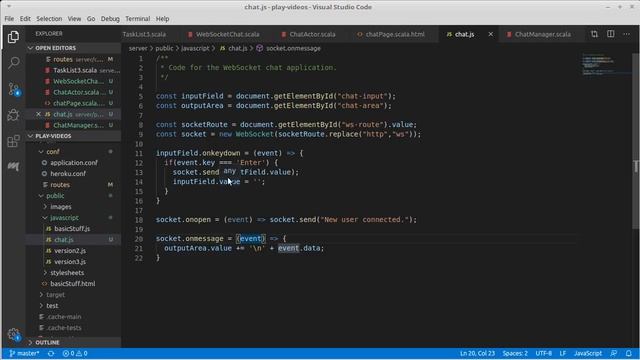The width and height of the screenshot is (640, 360).
Task: Open basicStuff.html in the explorer
Action: [x=73, y=284]
